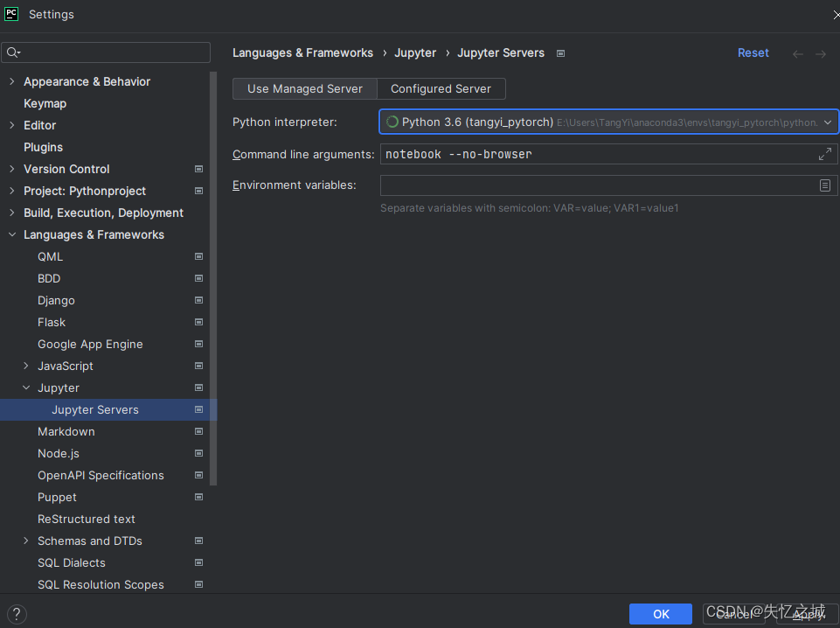Image resolution: width=840 pixels, height=628 pixels.
Task: Click project-level icon beside Version Control
Action: (x=198, y=170)
